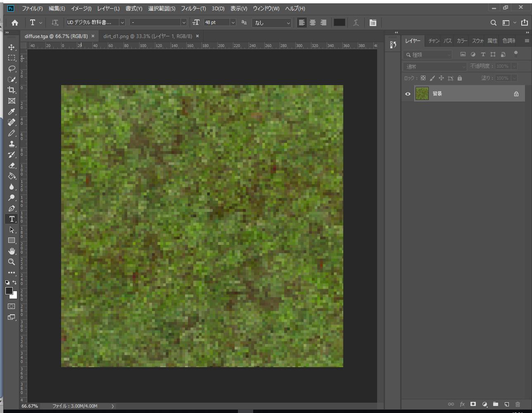Toggle smart object layer filter
532x413 pixels.
click(x=503, y=54)
